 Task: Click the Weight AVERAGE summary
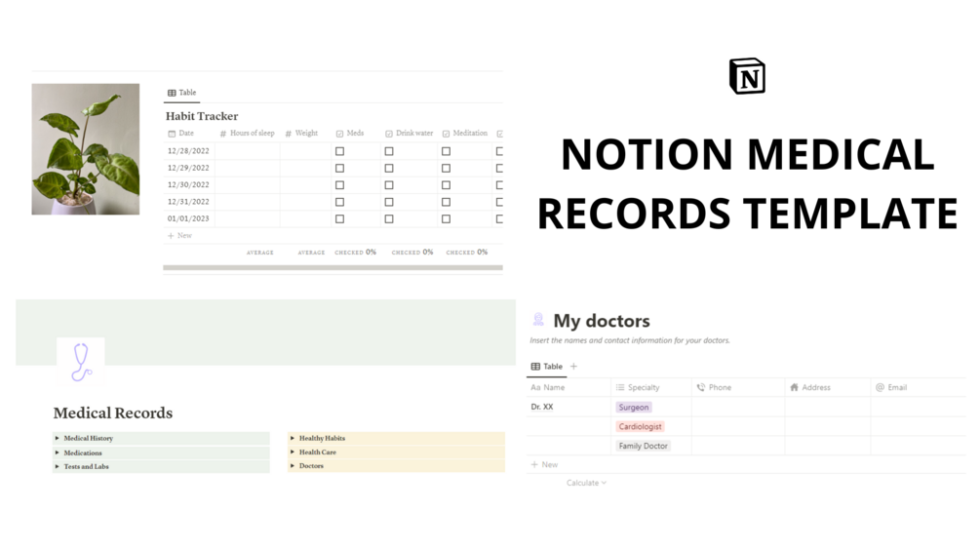311,253
